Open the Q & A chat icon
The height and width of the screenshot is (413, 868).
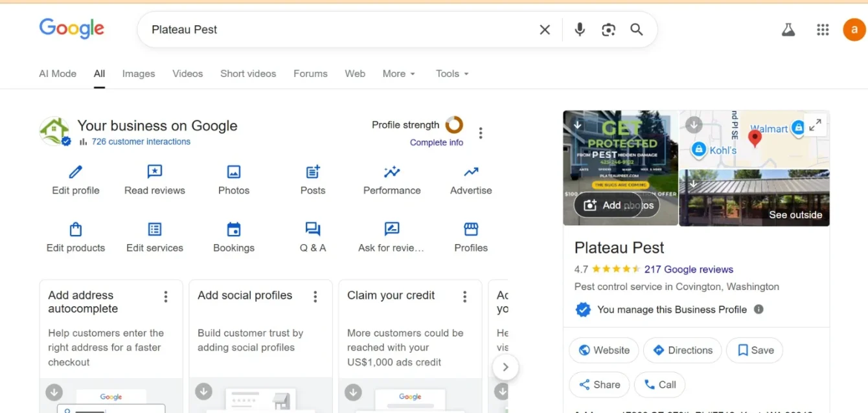[x=313, y=229]
